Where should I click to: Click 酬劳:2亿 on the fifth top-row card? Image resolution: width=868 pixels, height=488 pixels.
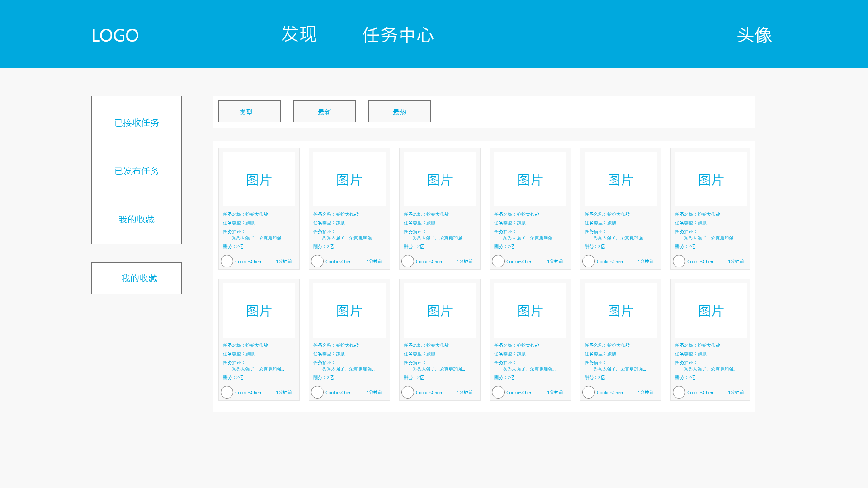pyautogui.click(x=594, y=247)
